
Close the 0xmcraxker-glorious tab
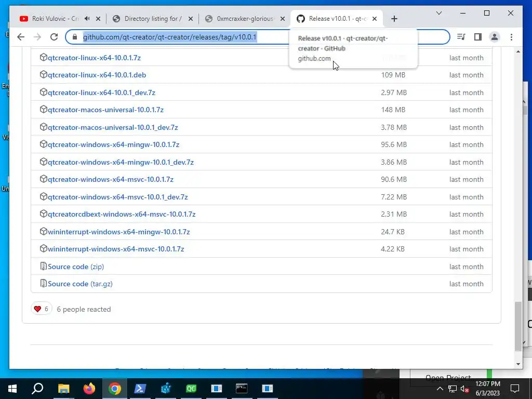[283, 19]
